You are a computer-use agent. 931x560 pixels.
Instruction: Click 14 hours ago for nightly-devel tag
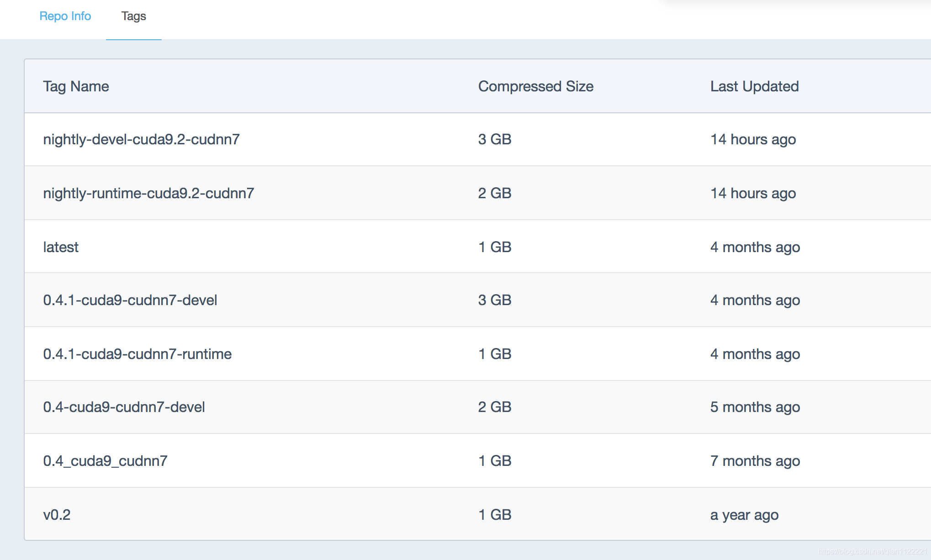(x=753, y=139)
